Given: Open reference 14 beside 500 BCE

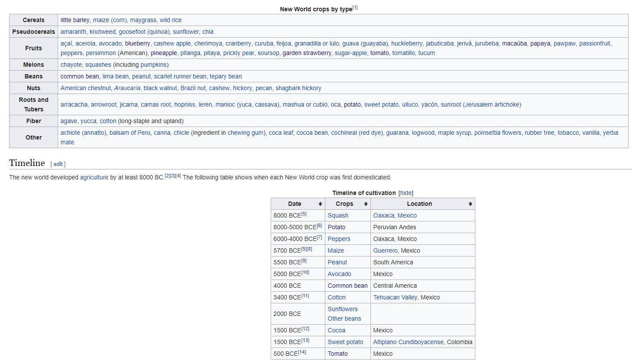Looking at the screenshot, I should pos(302,352).
